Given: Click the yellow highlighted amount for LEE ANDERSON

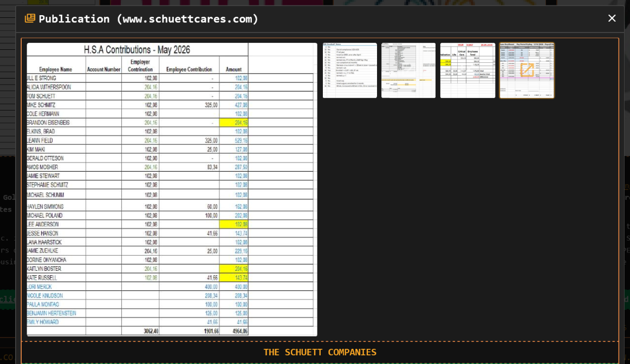Looking at the screenshot, I should [x=233, y=224].
